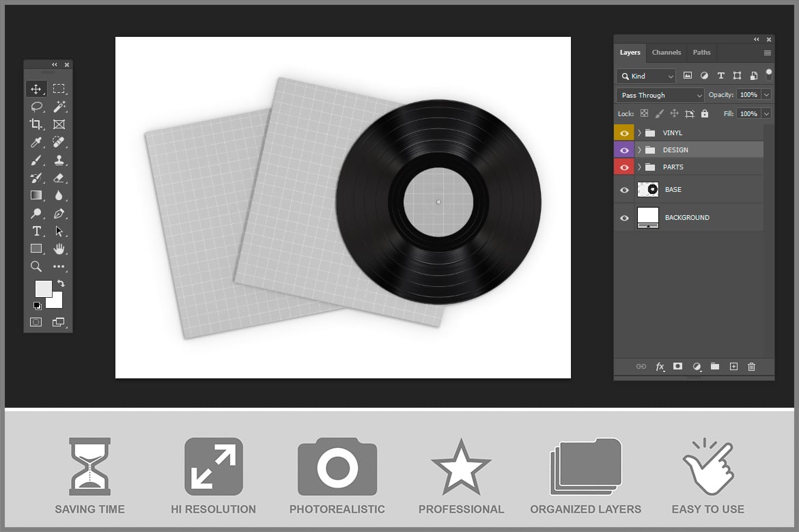
Task: Enable lock position
Action: (x=674, y=113)
